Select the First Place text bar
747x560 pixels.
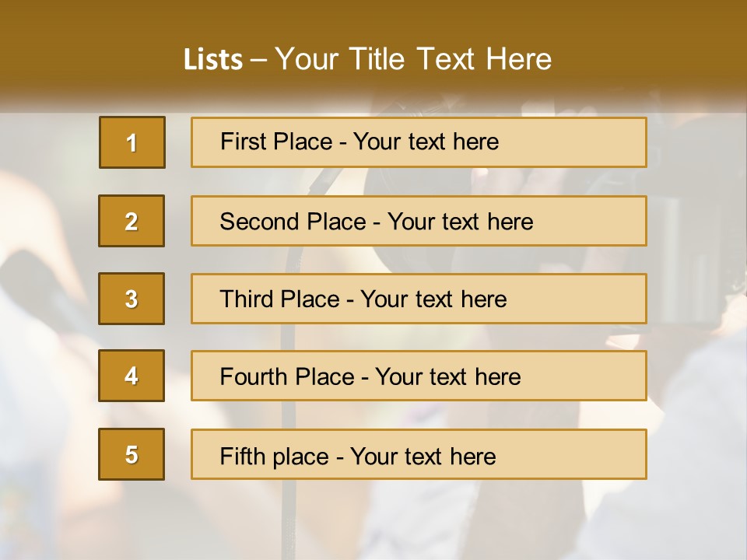tap(419, 142)
